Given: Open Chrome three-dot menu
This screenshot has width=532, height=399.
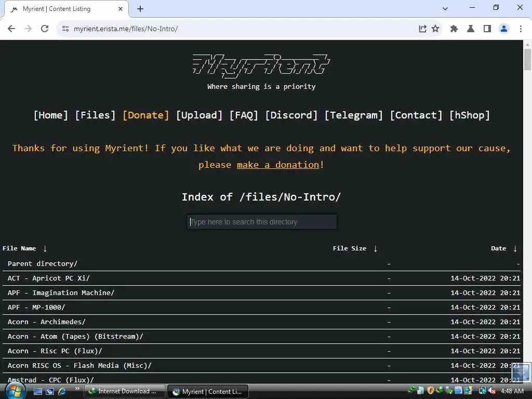Looking at the screenshot, I should point(521,29).
